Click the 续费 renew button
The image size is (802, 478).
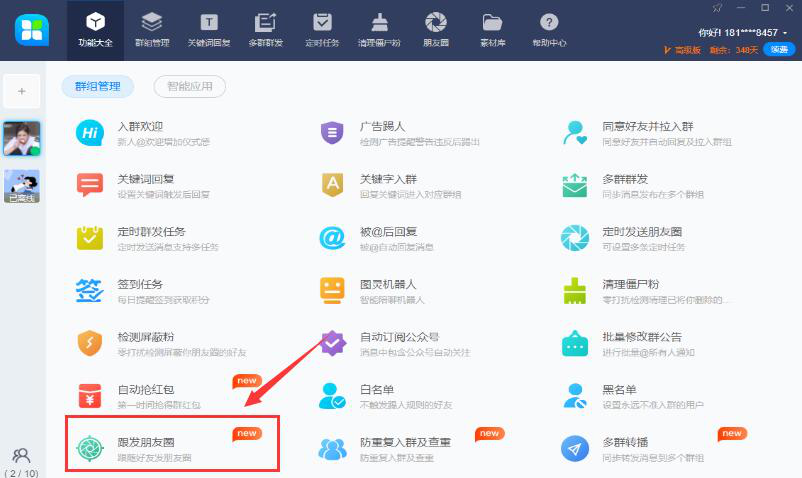coord(779,50)
